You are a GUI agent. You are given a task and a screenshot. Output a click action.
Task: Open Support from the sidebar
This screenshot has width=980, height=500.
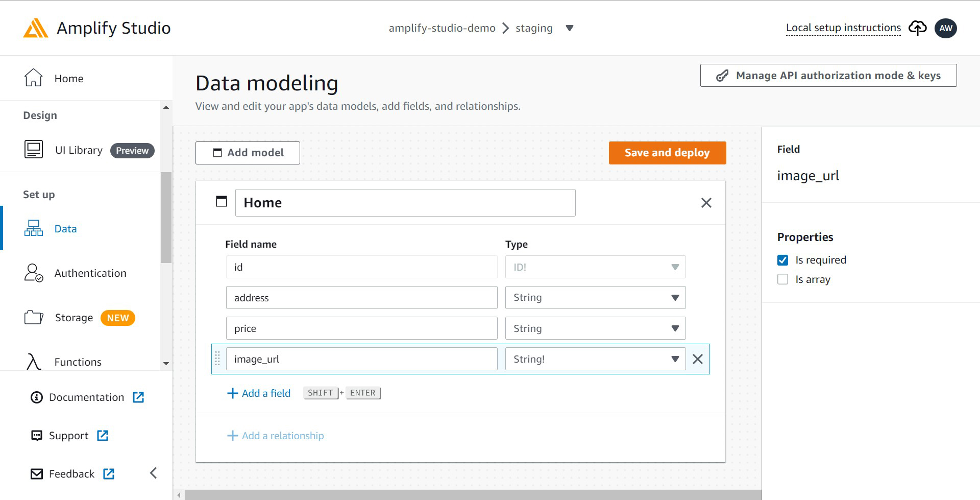[68, 435]
